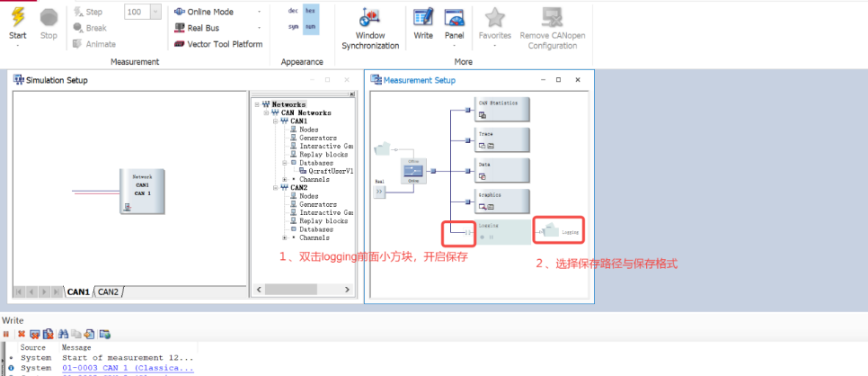868x376 pixels.
Task: Click the tree scrollbar left arrow
Action: (258, 290)
